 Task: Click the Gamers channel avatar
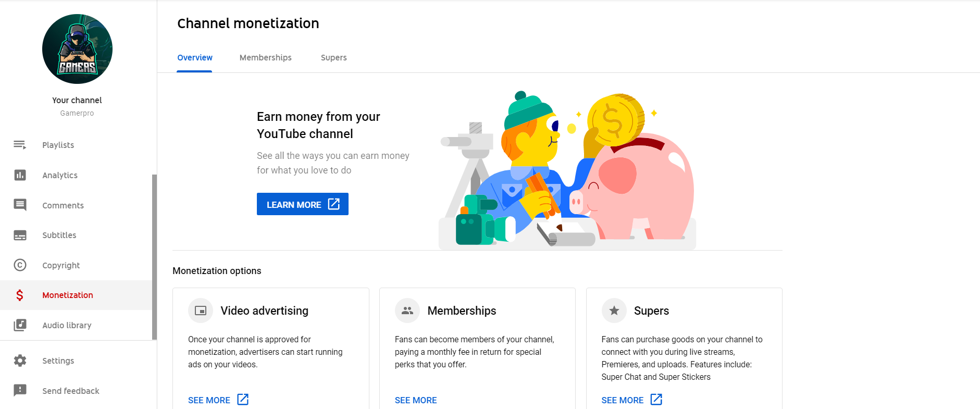coord(77,49)
